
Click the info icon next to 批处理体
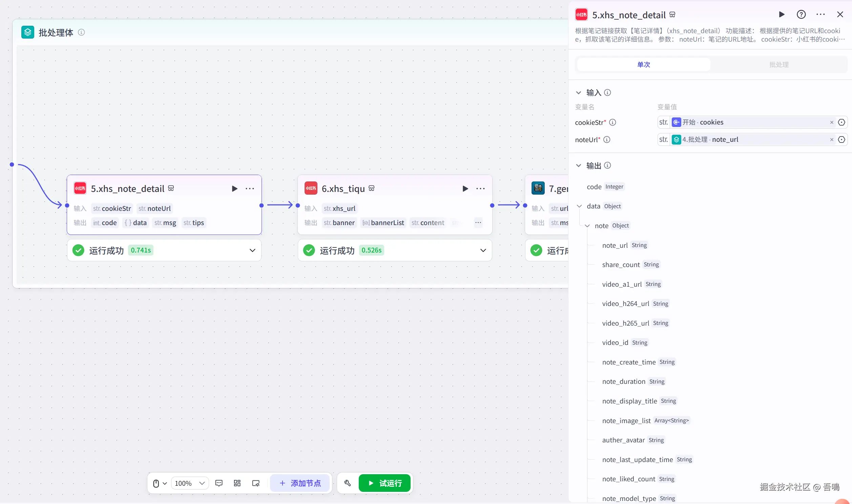(x=81, y=32)
